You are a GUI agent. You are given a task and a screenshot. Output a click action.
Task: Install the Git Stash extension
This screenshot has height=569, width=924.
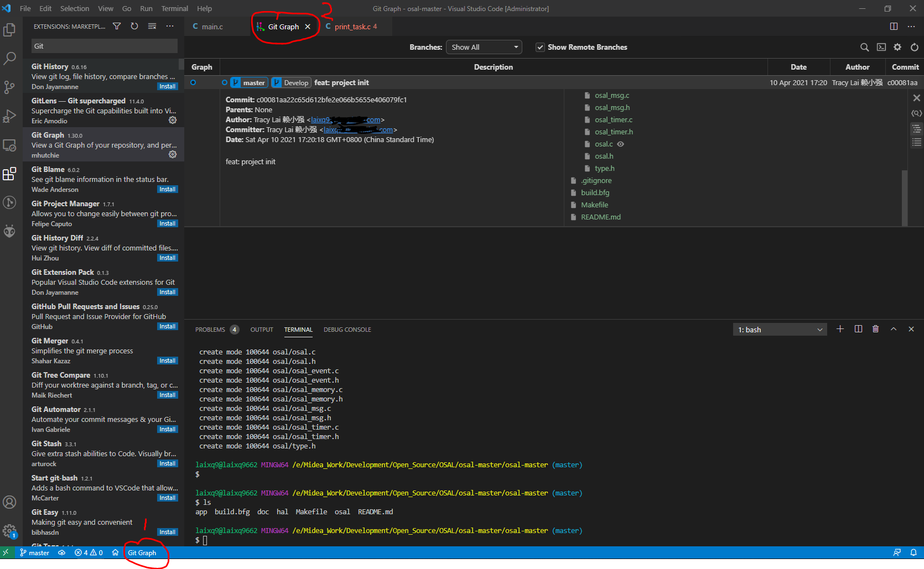pyautogui.click(x=167, y=463)
